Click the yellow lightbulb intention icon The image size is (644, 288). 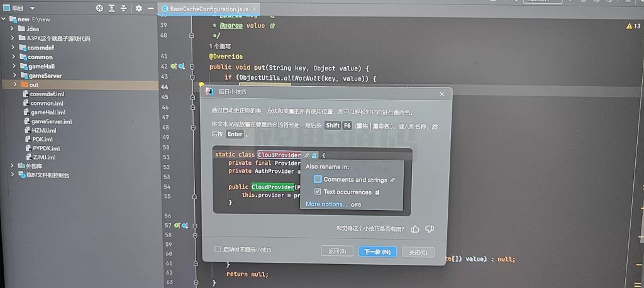202,84
